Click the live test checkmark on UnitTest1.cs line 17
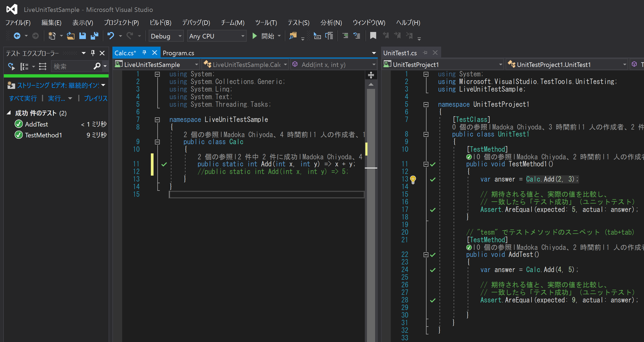 (x=433, y=210)
